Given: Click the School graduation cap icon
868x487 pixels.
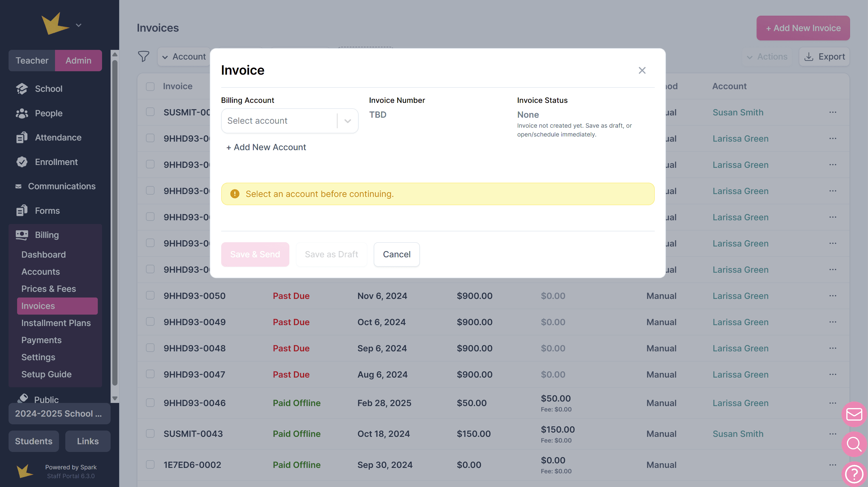Looking at the screenshot, I should [22, 89].
